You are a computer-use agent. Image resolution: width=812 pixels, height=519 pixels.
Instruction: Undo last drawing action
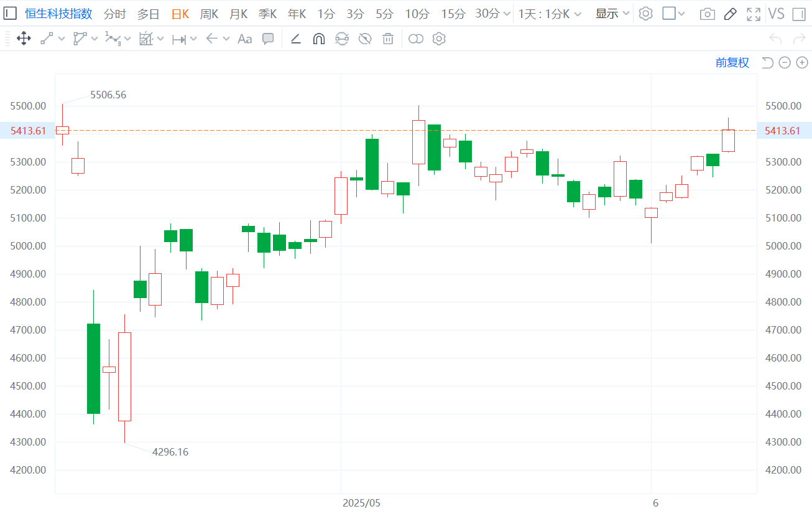point(775,39)
